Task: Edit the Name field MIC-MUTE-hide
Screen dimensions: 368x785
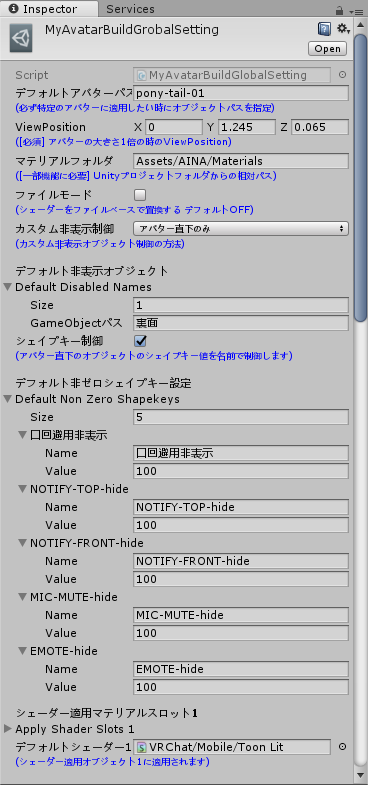Action: tap(241, 615)
